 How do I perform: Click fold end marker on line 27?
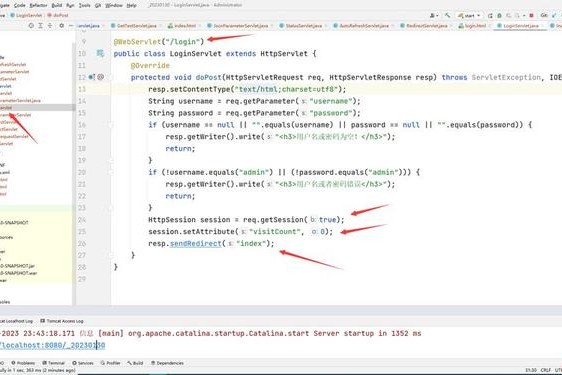pos(110,255)
